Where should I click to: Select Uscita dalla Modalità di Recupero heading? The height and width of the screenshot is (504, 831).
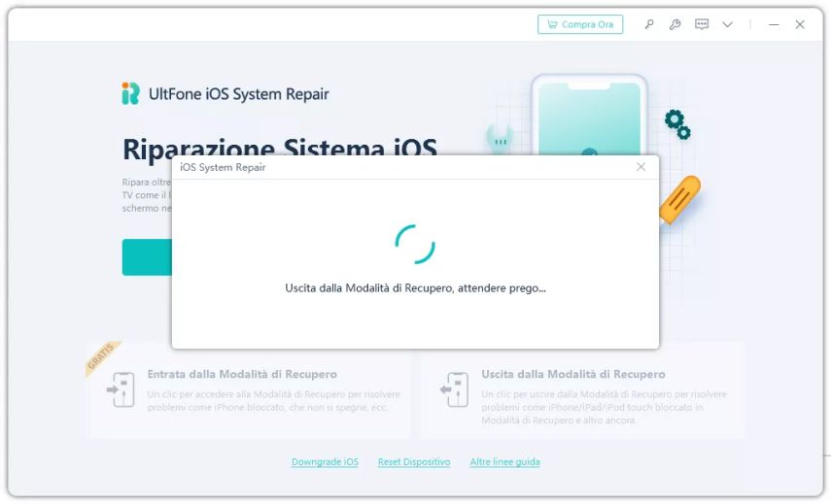click(573, 374)
